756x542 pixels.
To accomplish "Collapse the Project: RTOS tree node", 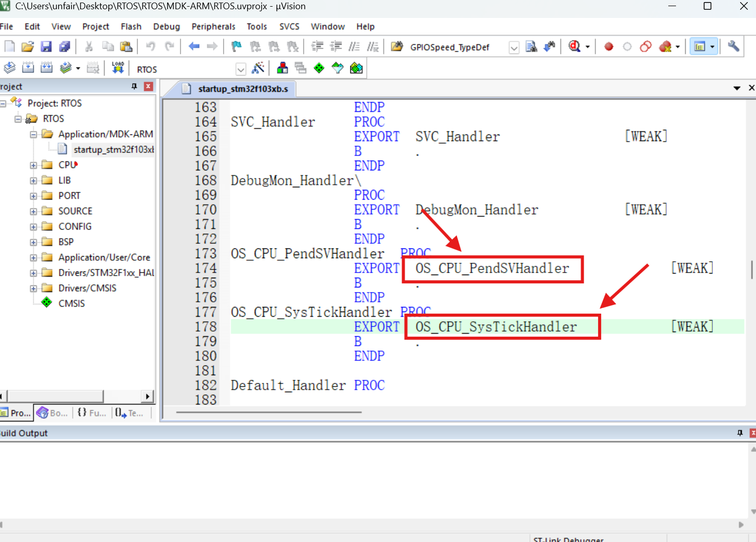I will [x=3, y=104].
